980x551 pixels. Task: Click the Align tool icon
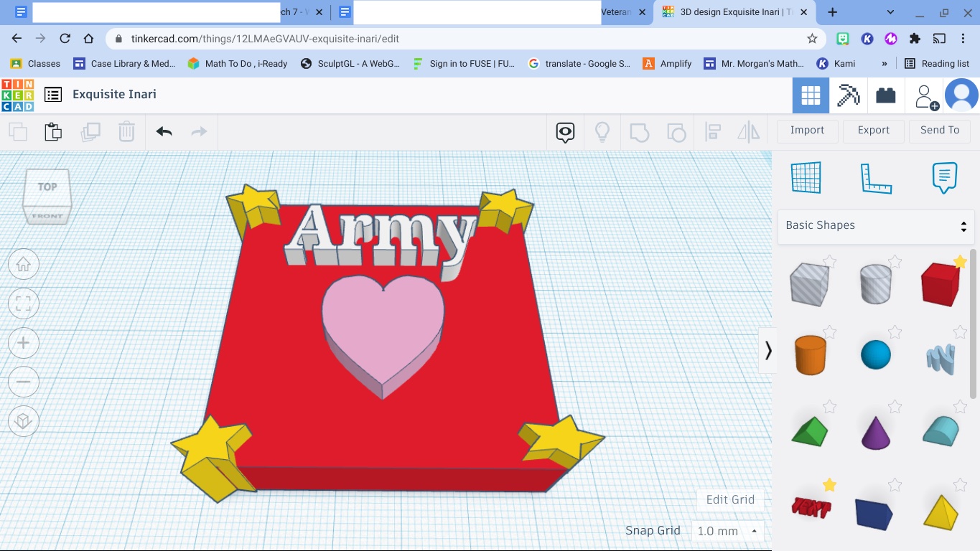click(x=713, y=132)
